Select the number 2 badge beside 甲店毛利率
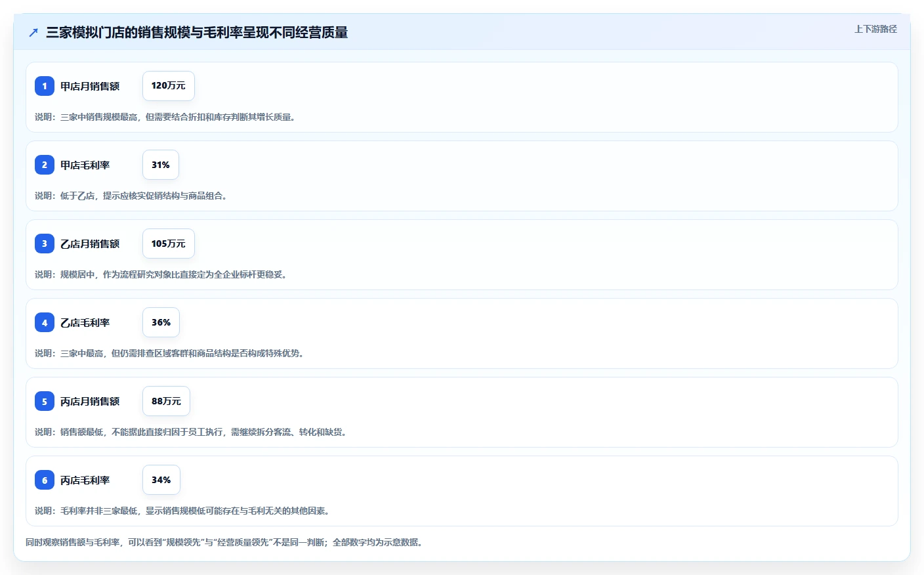 45,165
